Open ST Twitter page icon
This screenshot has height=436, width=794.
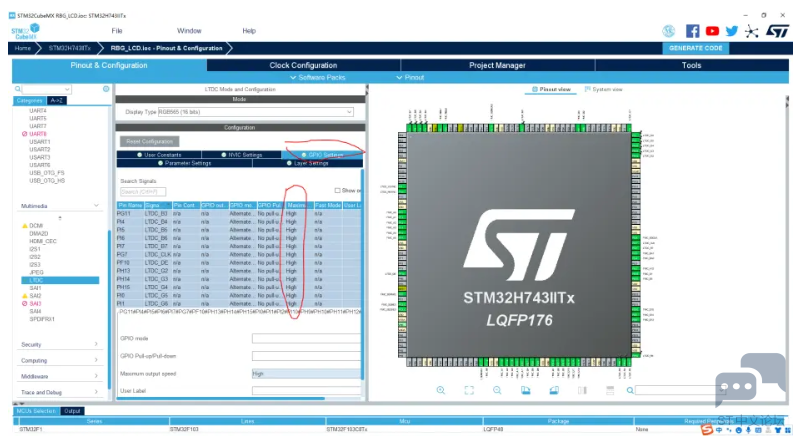click(x=731, y=31)
